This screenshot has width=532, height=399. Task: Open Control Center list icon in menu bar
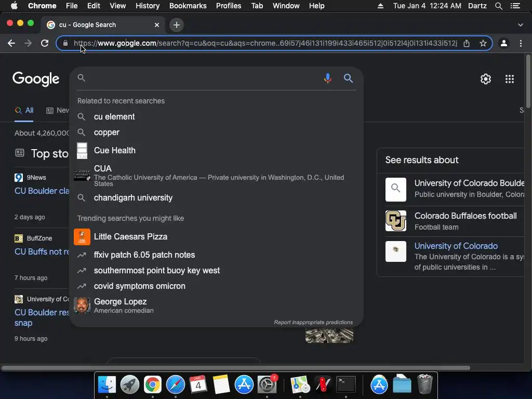point(515,6)
